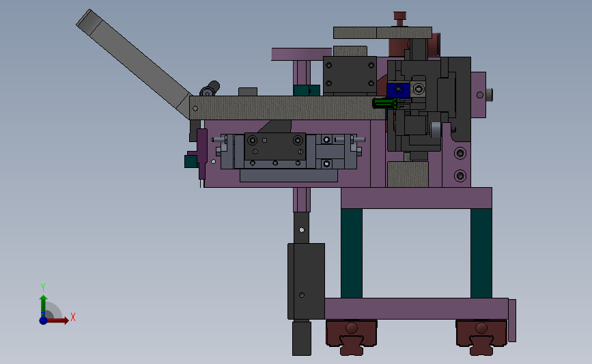Viewport: 592px width, 364px height.
Task: Click the green Y axis arrow of the triad
Action: click(x=44, y=305)
